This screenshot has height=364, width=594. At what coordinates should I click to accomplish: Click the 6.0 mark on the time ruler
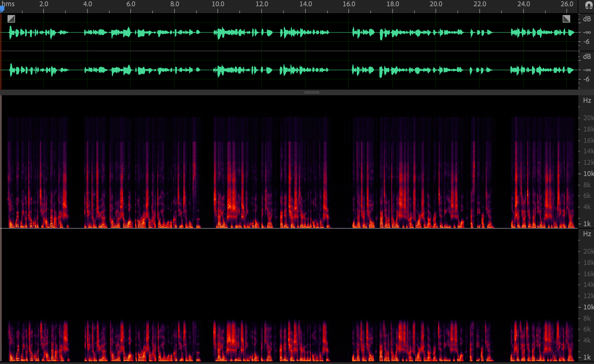point(131,4)
